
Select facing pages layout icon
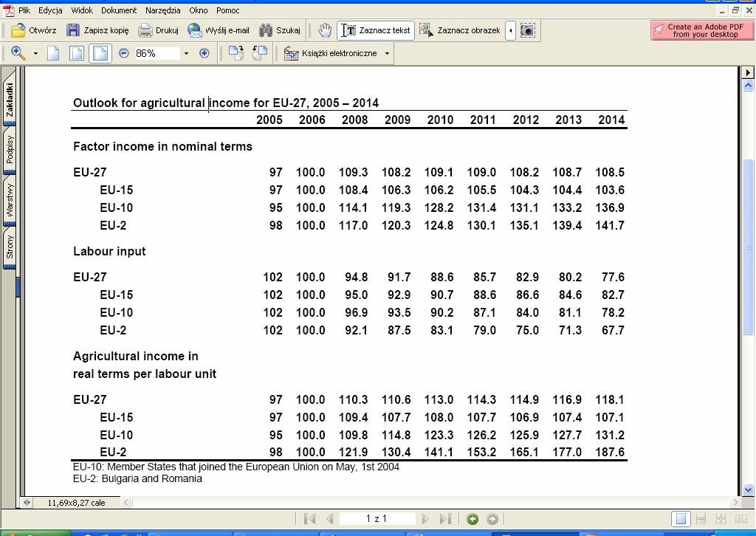click(740, 518)
